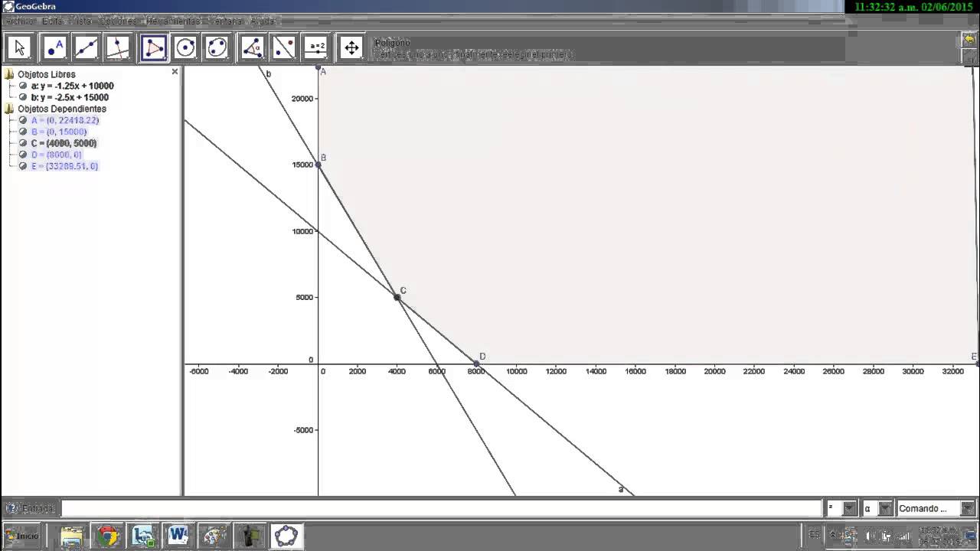Click point B on the graph
980x551 pixels.
pos(318,165)
